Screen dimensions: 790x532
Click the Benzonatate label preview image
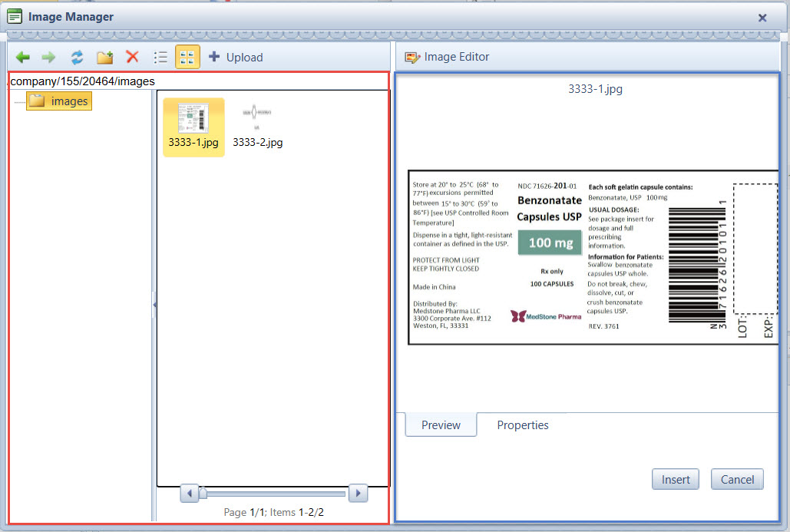593,257
